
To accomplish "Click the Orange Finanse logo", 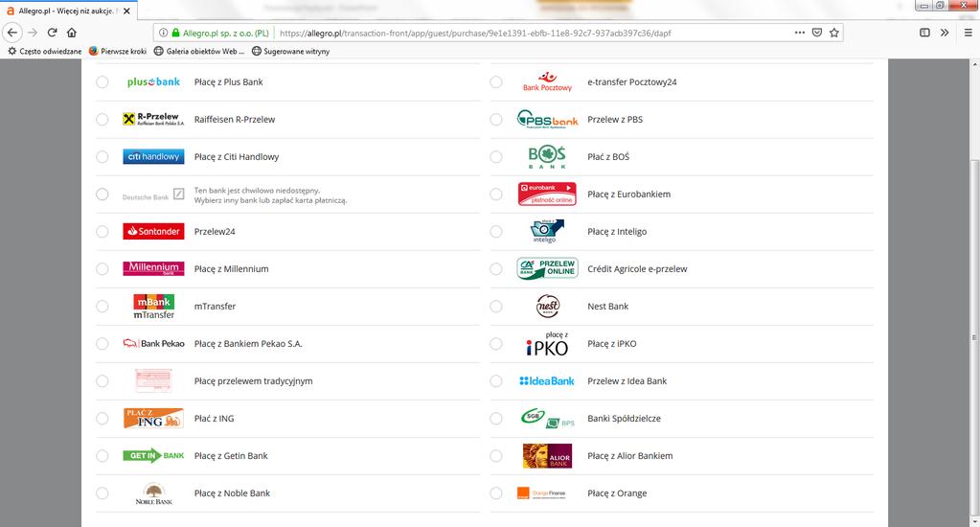I will 541,493.
